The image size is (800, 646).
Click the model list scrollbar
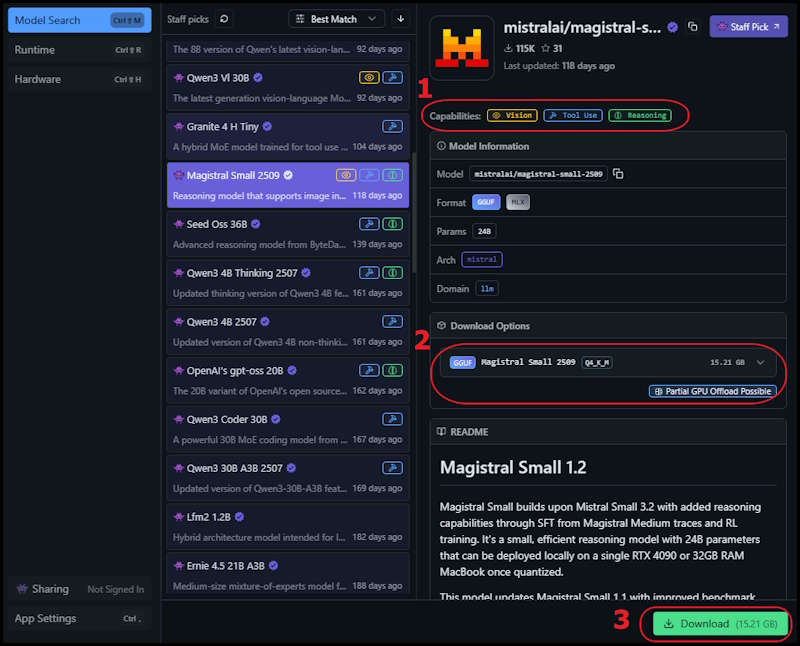[x=414, y=213]
